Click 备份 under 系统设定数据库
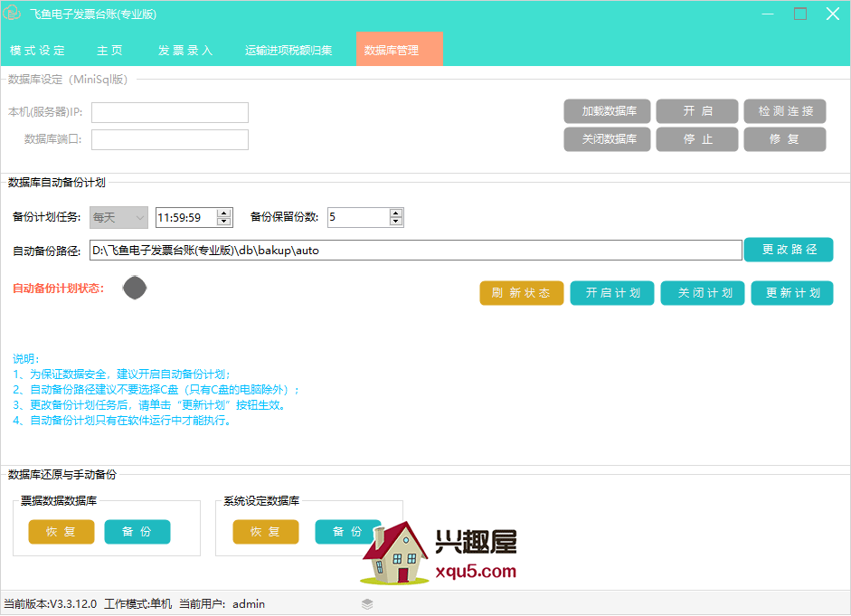Screen dimensions: 851x616 348,532
